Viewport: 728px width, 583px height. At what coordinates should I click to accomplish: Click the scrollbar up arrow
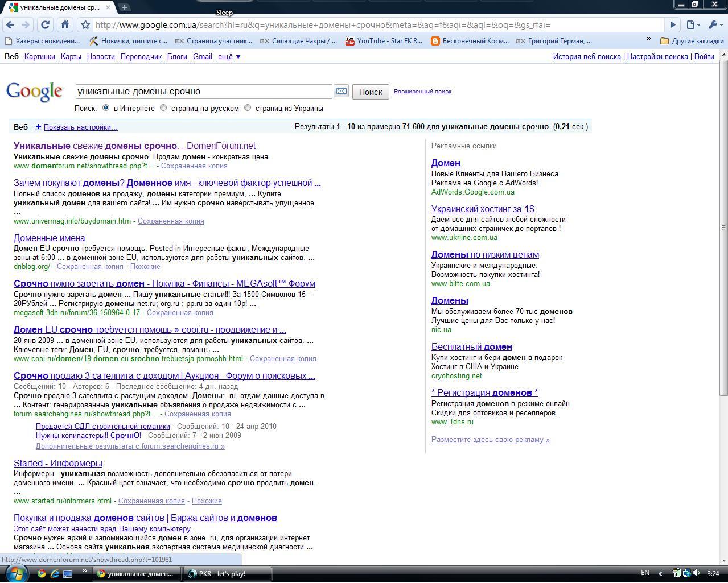click(x=723, y=55)
